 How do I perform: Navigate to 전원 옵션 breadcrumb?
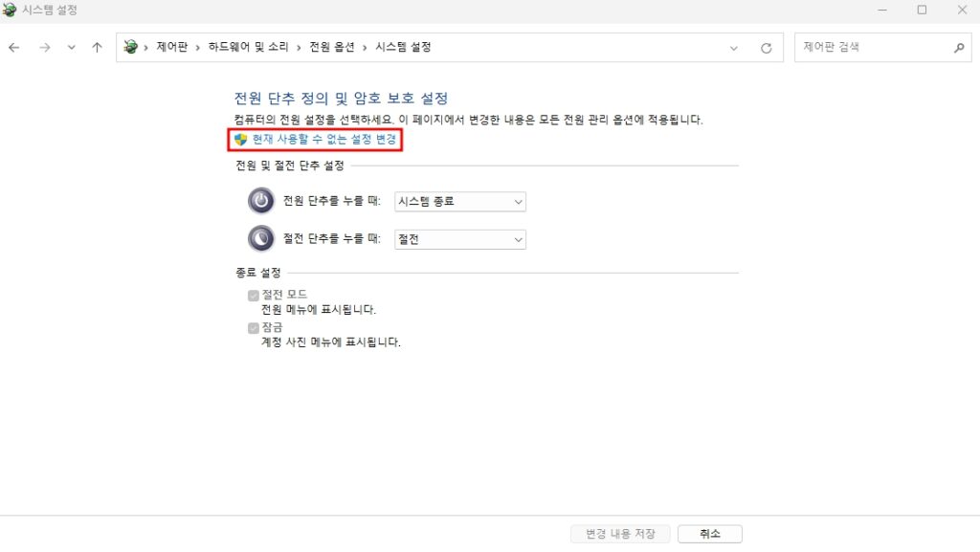click(332, 47)
